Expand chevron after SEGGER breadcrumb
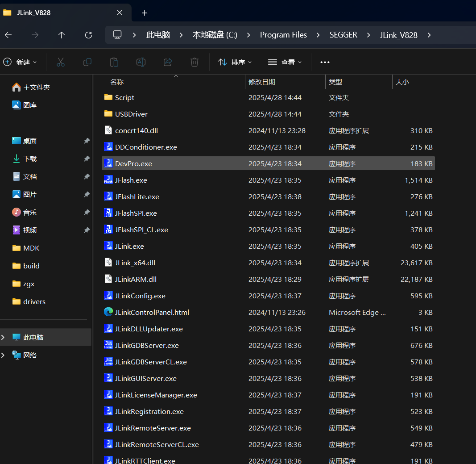This screenshot has height=464, width=476. 368,35
